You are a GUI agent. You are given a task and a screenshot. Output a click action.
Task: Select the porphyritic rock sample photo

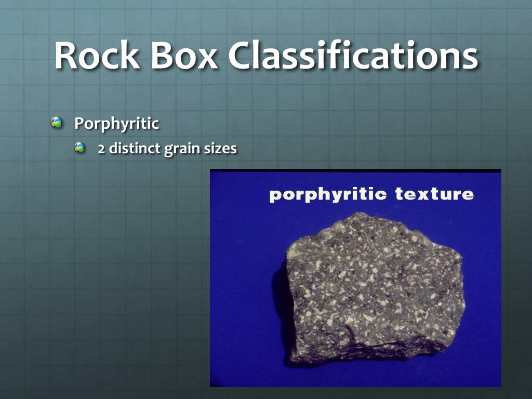tap(355, 278)
